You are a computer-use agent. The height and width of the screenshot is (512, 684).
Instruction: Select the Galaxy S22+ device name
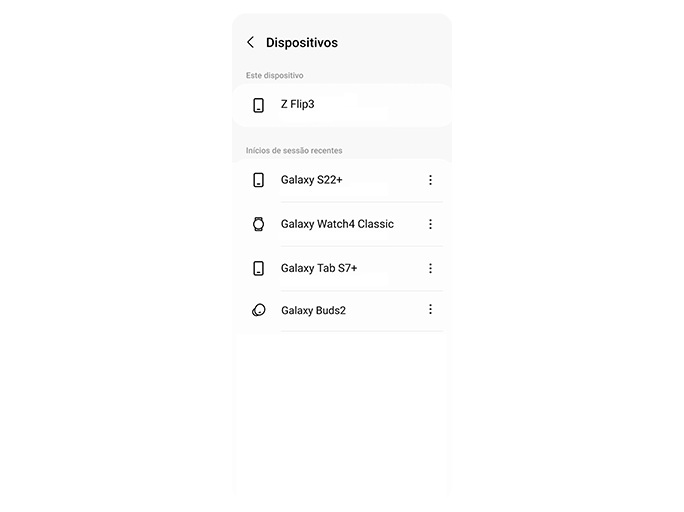coord(312,180)
